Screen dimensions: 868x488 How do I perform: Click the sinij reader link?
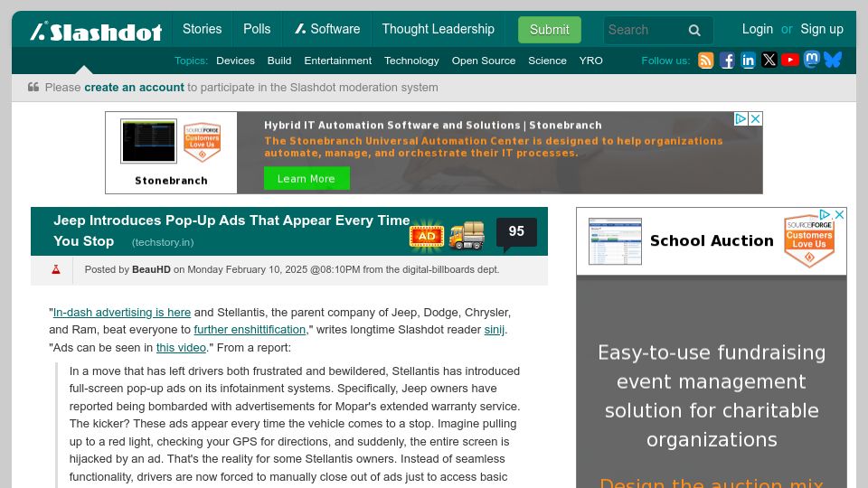point(495,330)
